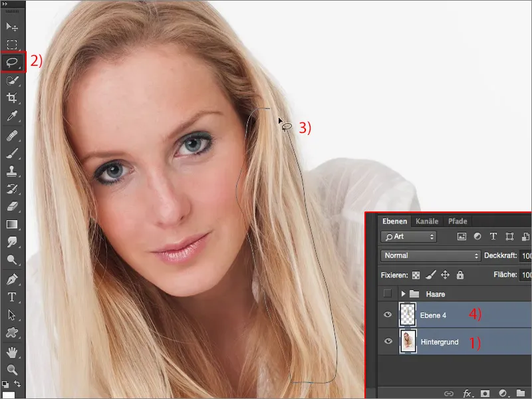Open the fx layer style menu

point(467,394)
